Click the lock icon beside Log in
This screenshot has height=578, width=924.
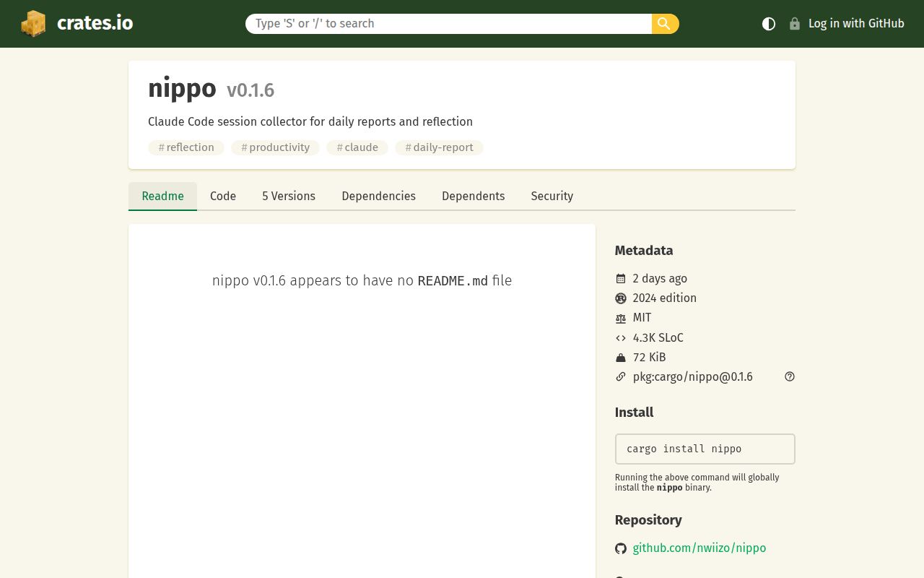[x=795, y=24]
